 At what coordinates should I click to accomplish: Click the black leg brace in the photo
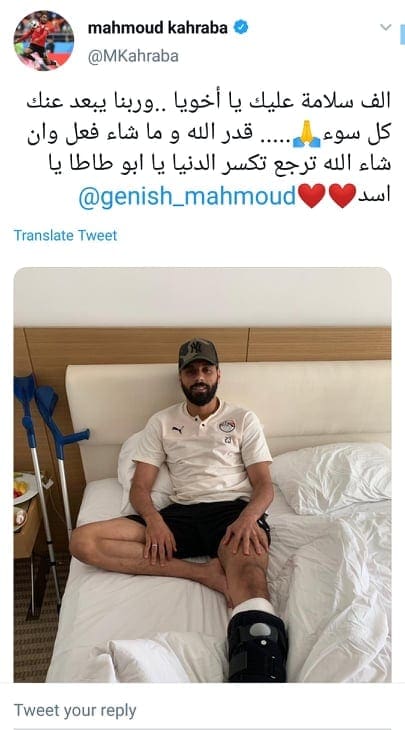click(257, 646)
